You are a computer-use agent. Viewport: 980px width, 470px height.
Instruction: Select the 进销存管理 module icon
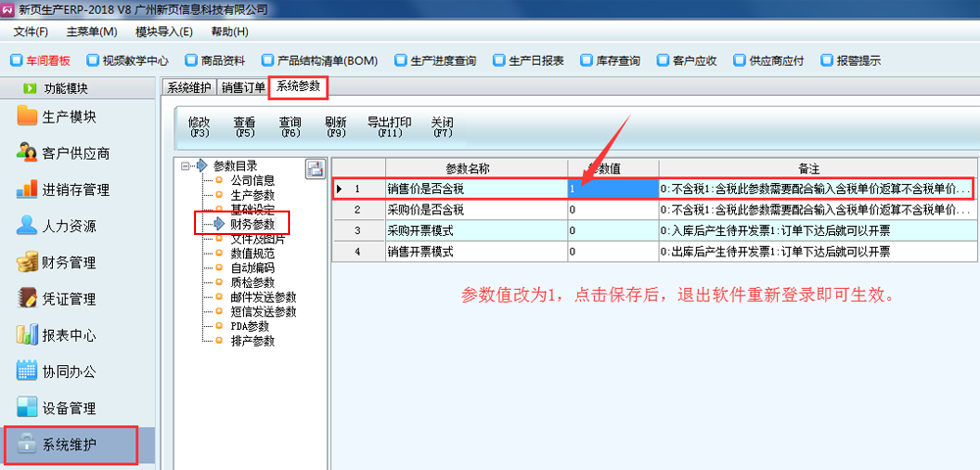pyautogui.click(x=27, y=190)
